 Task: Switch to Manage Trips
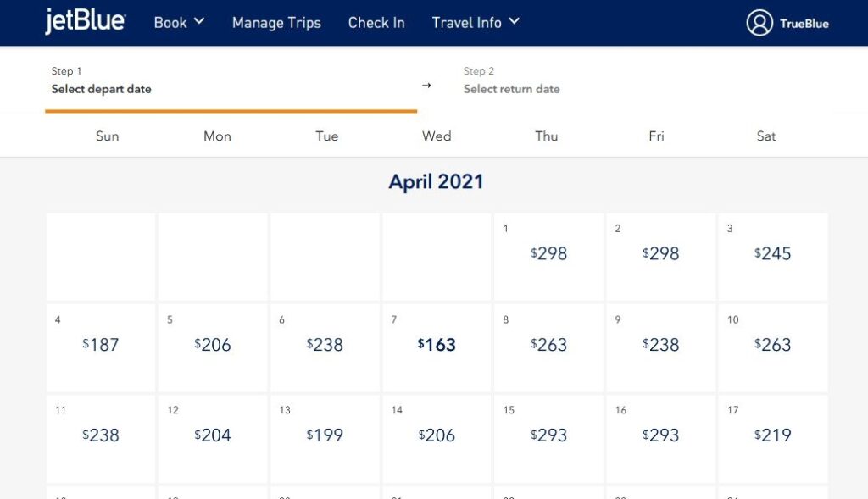(x=276, y=23)
